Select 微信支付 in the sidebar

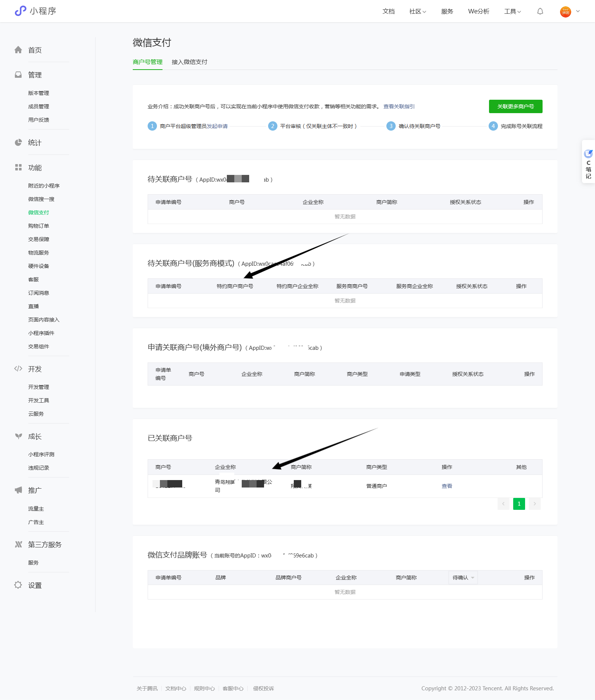point(39,212)
